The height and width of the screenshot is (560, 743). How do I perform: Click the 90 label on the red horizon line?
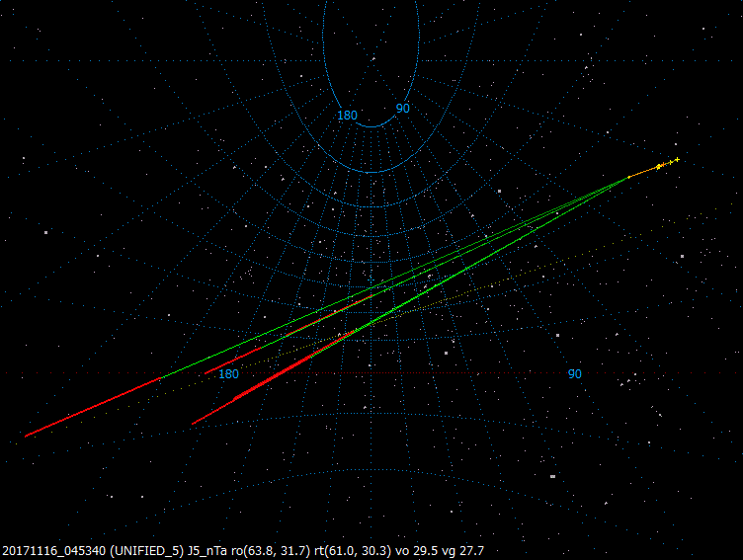click(x=574, y=373)
